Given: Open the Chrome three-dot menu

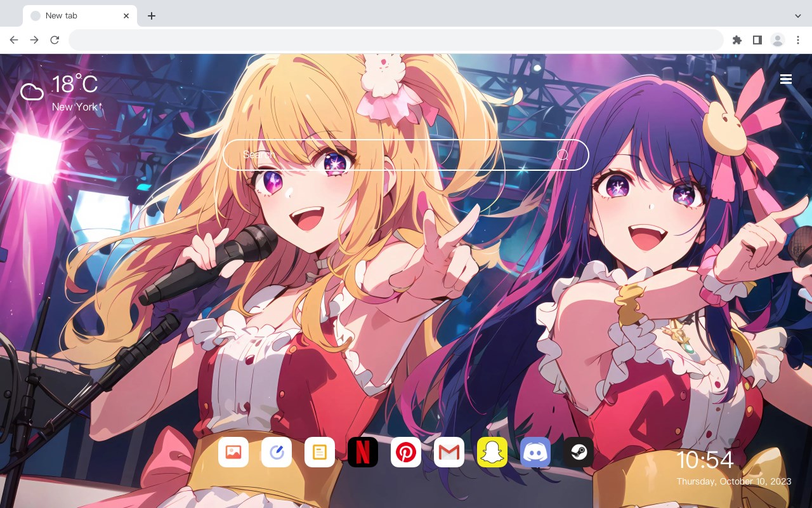Looking at the screenshot, I should click(798, 40).
